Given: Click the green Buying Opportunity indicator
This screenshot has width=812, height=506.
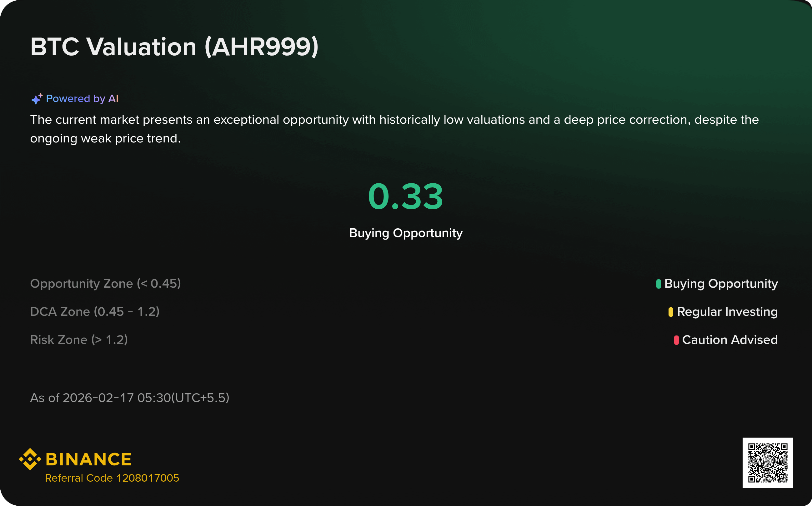Looking at the screenshot, I should [x=658, y=284].
